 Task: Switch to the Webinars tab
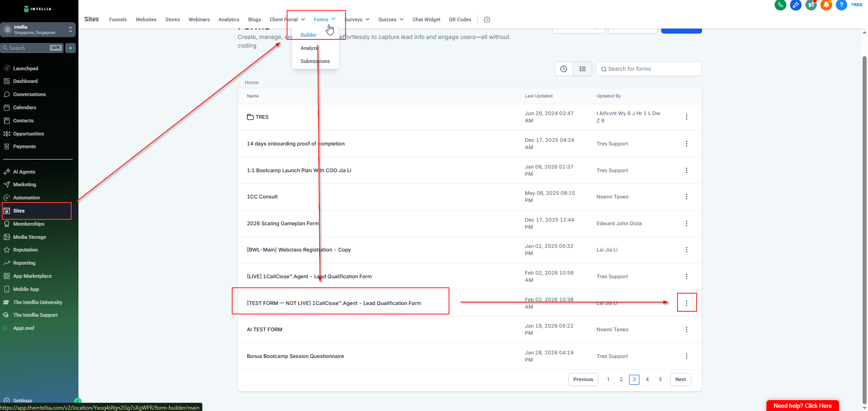[x=199, y=19]
